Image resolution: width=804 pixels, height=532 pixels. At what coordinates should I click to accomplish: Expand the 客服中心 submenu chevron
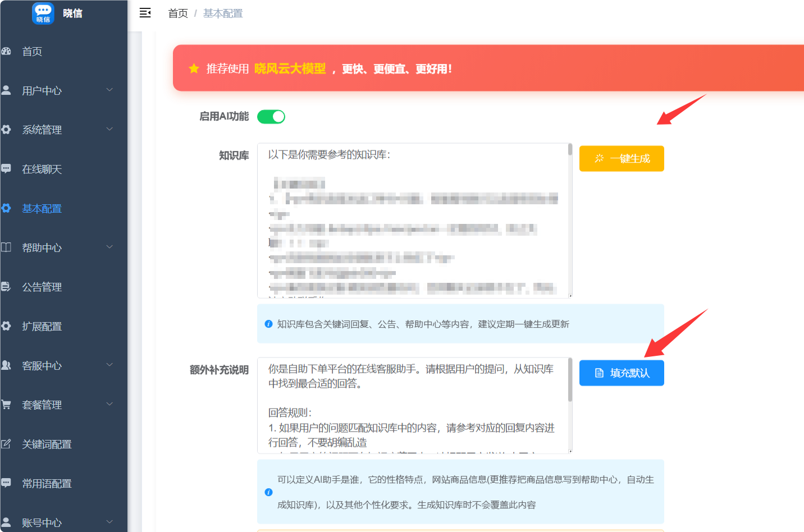coord(109,365)
